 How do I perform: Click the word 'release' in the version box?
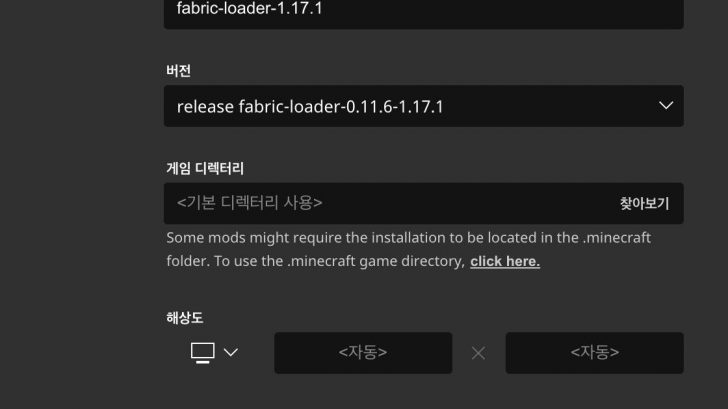(x=205, y=106)
